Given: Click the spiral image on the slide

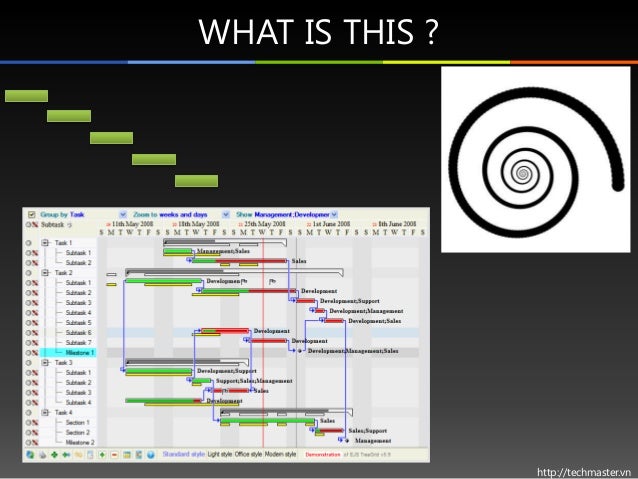Looking at the screenshot, I should (535, 160).
